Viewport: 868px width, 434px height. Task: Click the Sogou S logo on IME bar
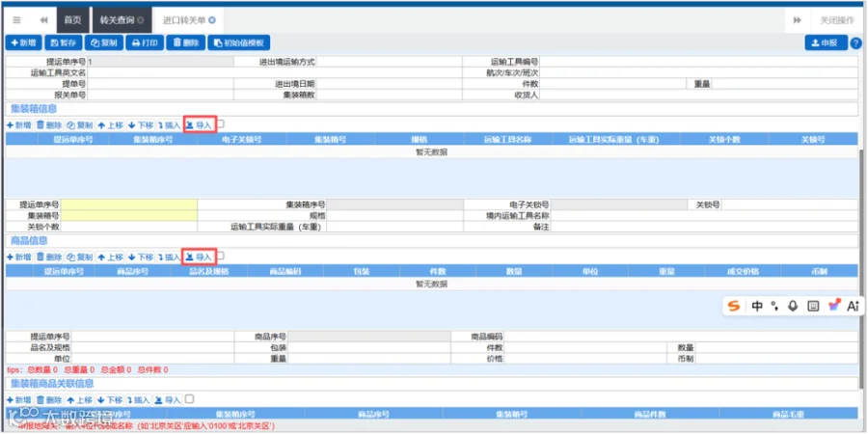(734, 306)
